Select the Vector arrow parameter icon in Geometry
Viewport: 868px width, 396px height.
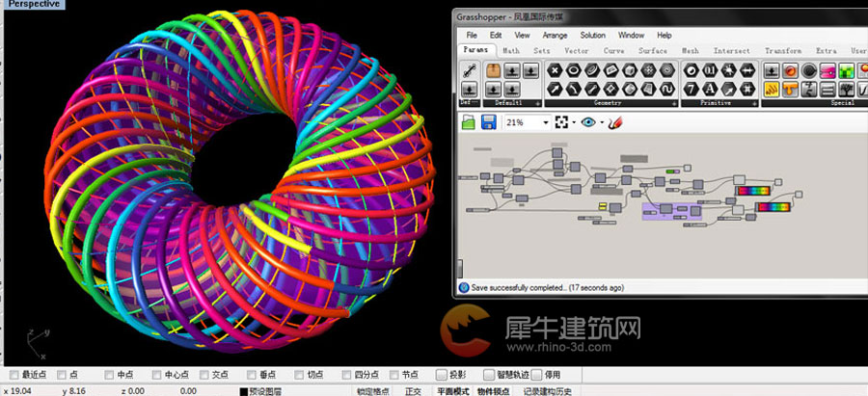tap(555, 89)
